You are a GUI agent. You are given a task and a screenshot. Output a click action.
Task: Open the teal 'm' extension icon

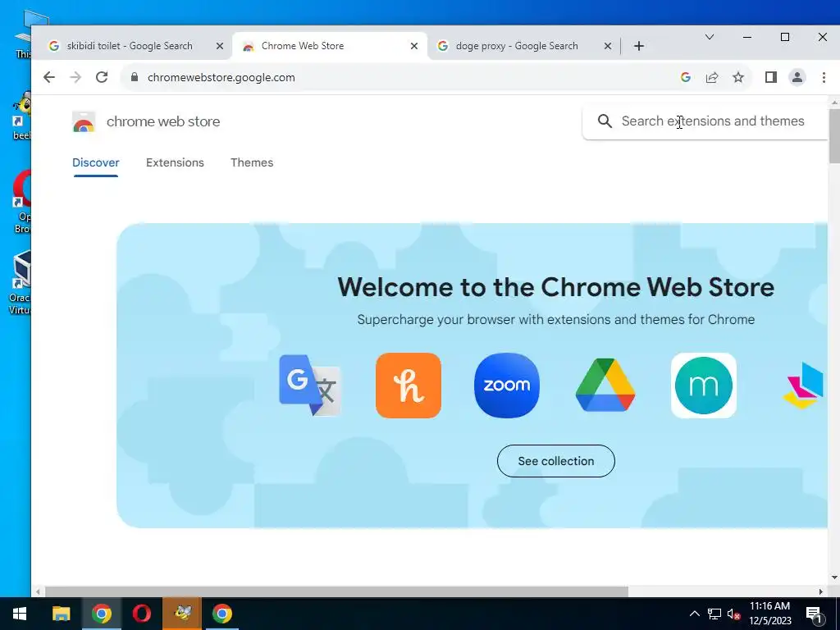click(x=704, y=386)
